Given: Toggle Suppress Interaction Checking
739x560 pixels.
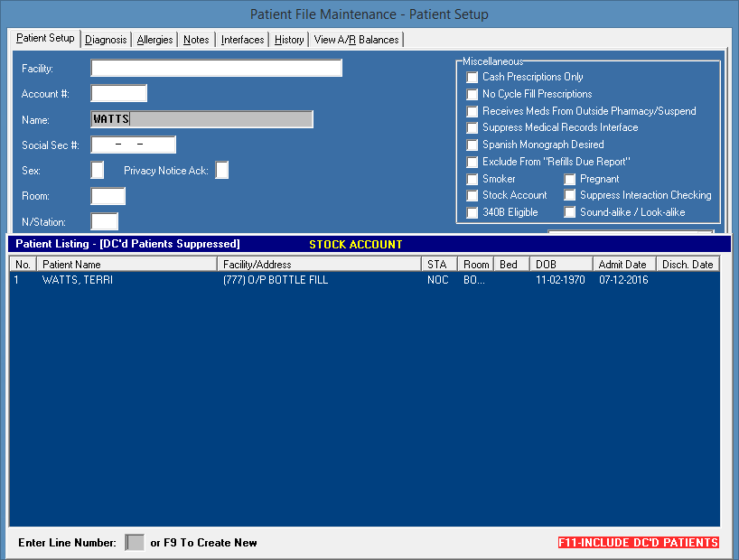Looking at the screenshot, I should click(570, 195).
